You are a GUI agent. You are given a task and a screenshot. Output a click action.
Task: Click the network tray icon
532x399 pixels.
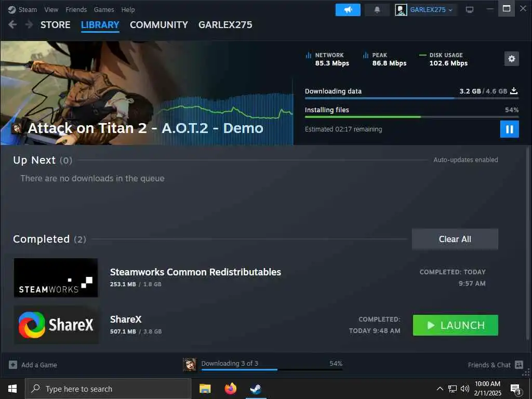453,389
